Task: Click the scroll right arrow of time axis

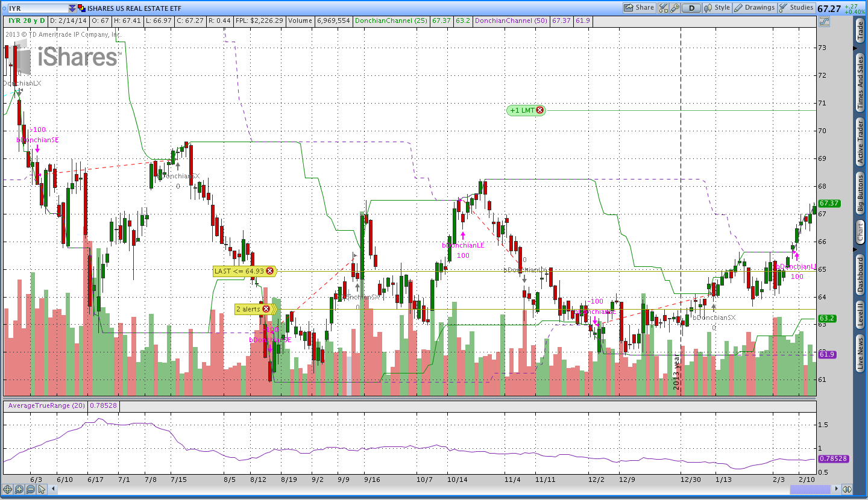Action: coord(835,490)
